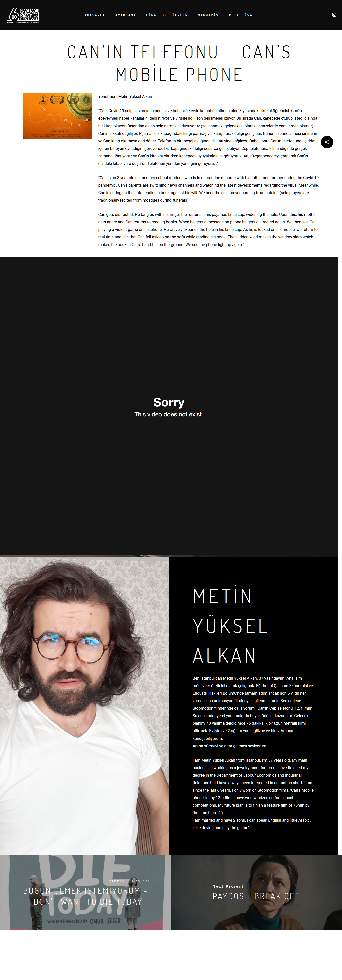
Task: Click 'This video does not exist' text
Action: point(168,414)
